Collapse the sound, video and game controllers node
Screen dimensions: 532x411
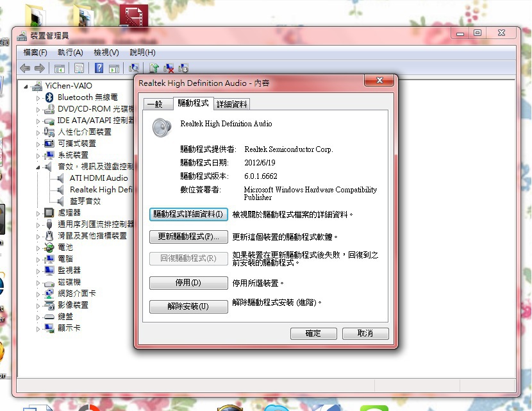(x=38, y=167)
